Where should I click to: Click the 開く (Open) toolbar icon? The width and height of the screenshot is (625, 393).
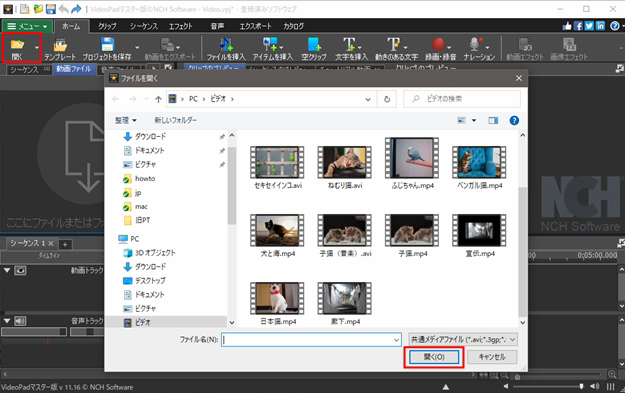[17, 48]
